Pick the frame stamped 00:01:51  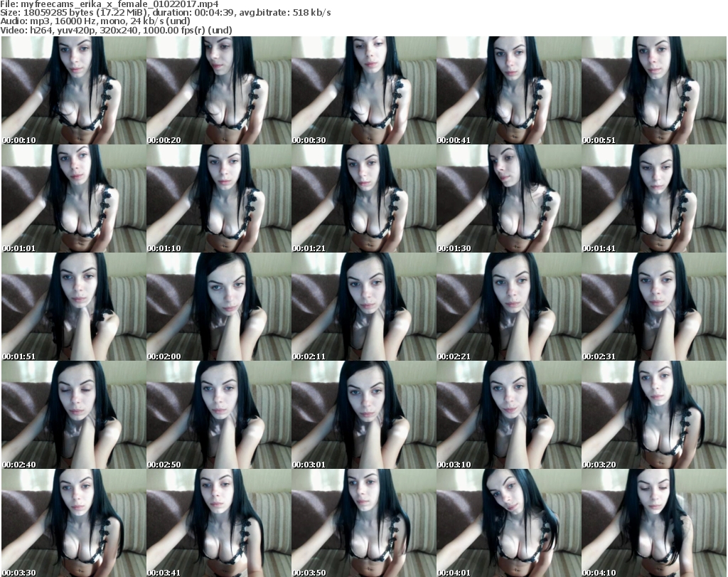click(x=74, y=307)
